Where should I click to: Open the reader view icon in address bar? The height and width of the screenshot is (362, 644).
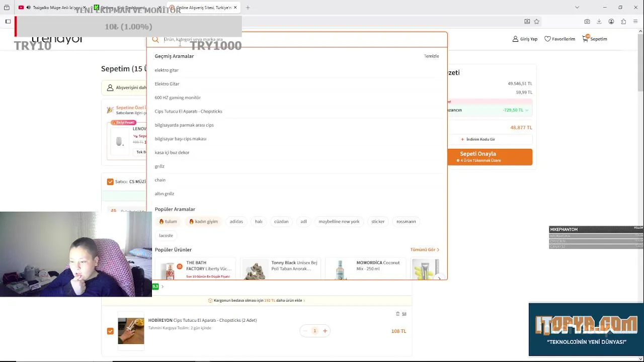(x=527, y=22)
